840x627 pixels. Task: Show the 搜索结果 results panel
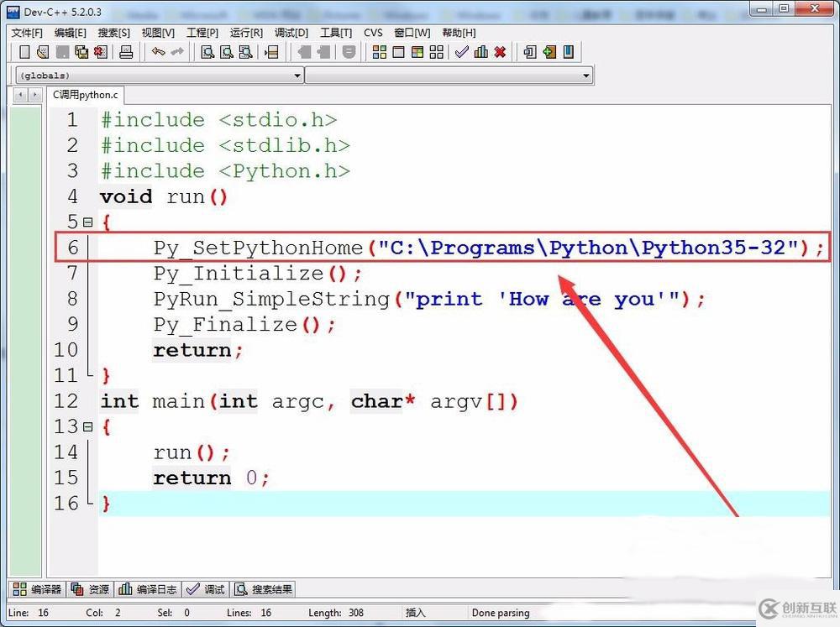coord(263,588)
